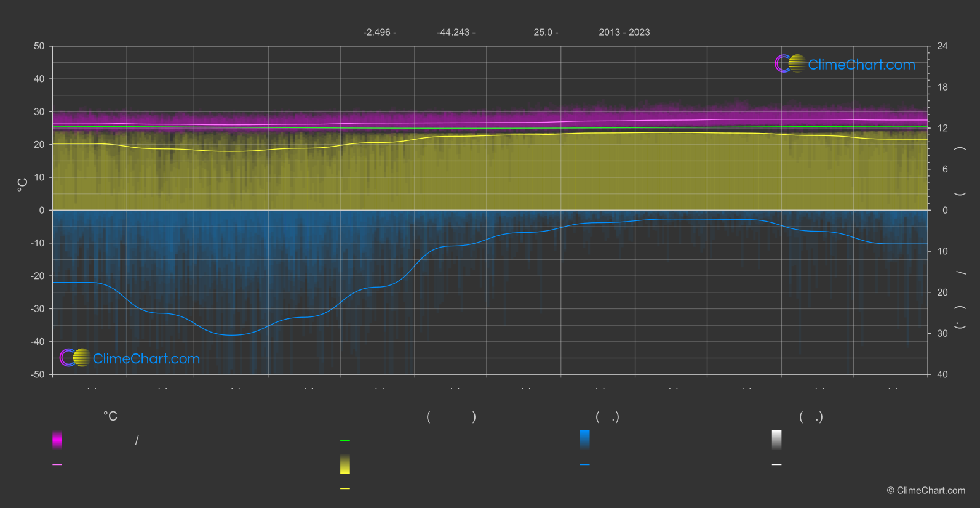Click the °C legend heading above the swatches

(110, 417)
